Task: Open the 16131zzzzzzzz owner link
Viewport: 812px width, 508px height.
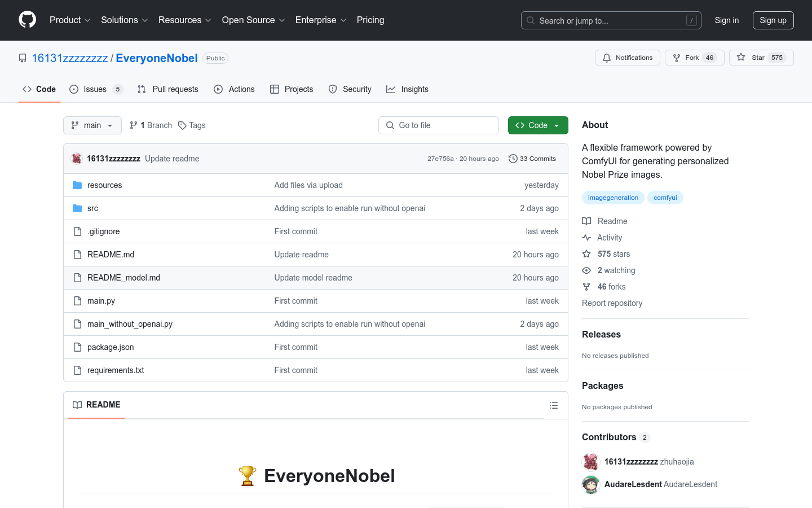Action: [70, 58]
